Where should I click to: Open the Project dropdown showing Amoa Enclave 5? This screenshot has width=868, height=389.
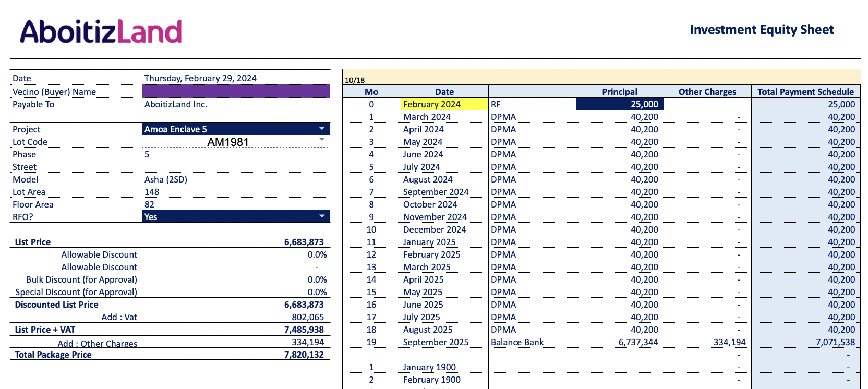click(321, 129)
